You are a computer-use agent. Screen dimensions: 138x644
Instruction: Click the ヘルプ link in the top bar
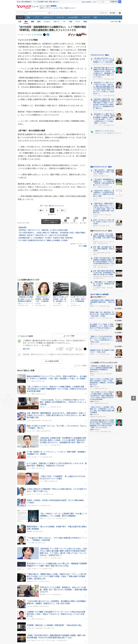click(94, 2)
